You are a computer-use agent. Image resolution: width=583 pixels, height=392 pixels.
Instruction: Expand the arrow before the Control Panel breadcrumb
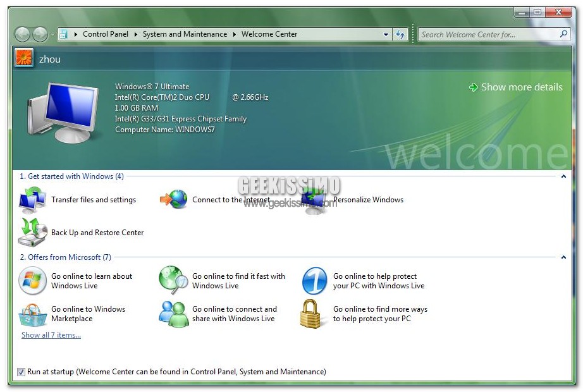coord(75,34)
